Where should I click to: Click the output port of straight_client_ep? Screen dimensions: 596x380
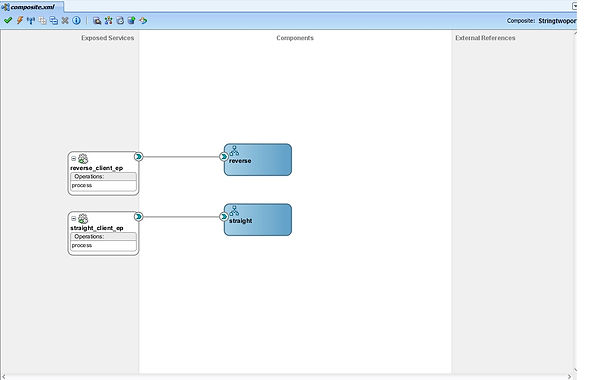[x=139, y=217]
